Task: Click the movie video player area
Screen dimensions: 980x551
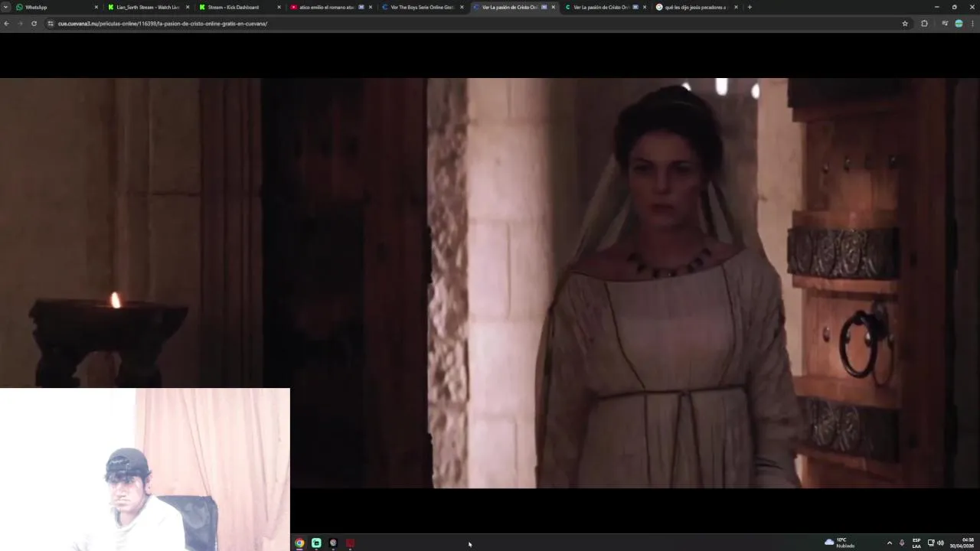Action: pos(490,283)
